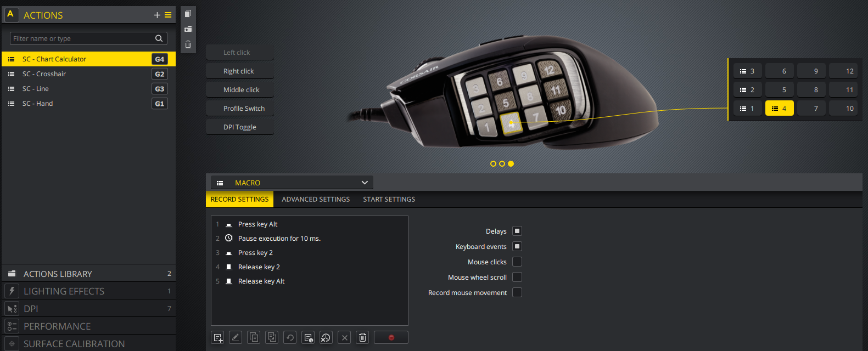Select the 'Release key Alt' macro event
The height and width of the screenshot is (351, 868).
pyautogui.click(x=309, y=281)
